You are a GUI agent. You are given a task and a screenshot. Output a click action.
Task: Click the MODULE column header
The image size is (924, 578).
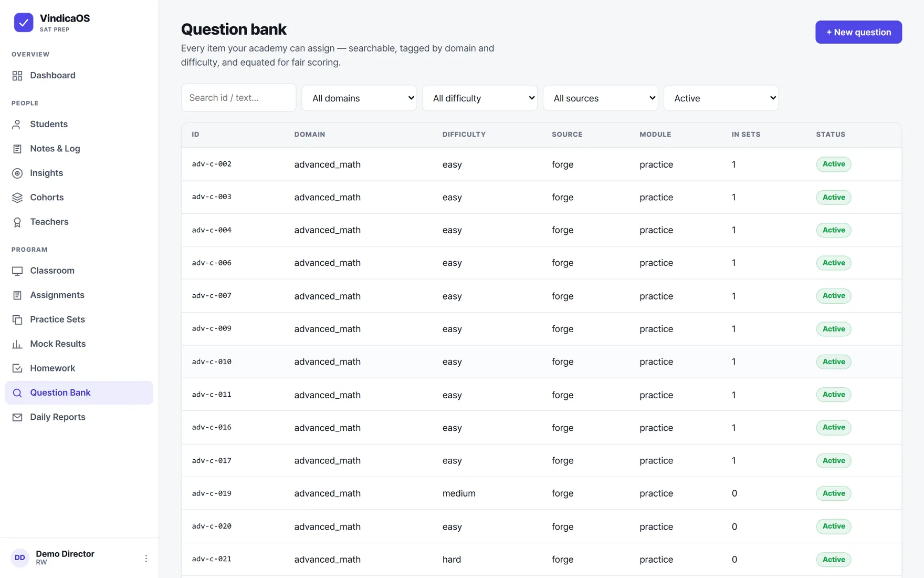655,135
